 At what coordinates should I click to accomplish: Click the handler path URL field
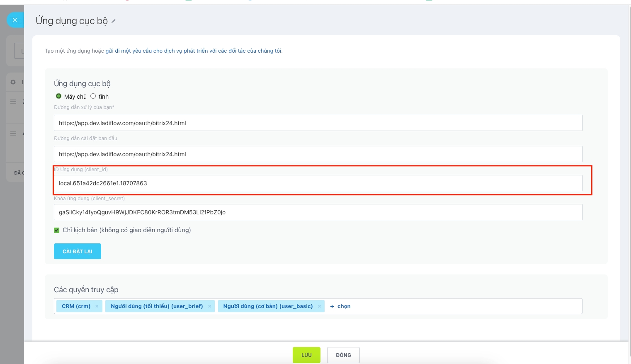[318, 123]
